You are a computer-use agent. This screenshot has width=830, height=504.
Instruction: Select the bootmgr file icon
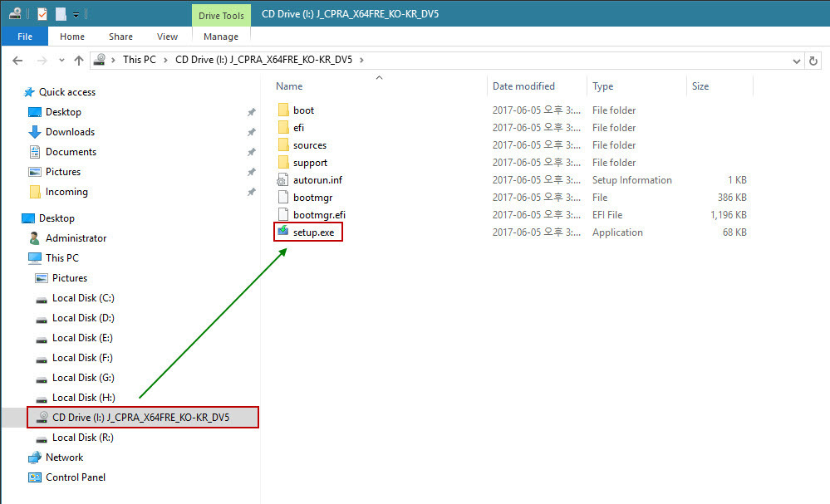[x=283, y=198]
